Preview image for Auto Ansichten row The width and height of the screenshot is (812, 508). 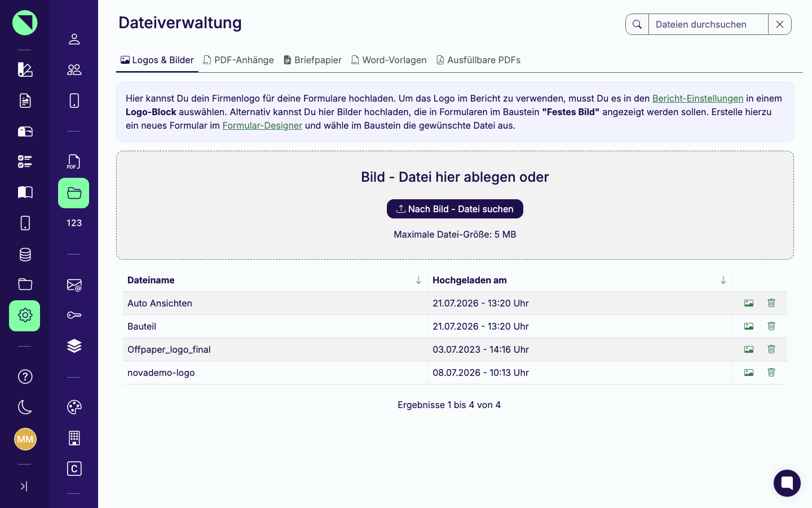coord(749,303)
